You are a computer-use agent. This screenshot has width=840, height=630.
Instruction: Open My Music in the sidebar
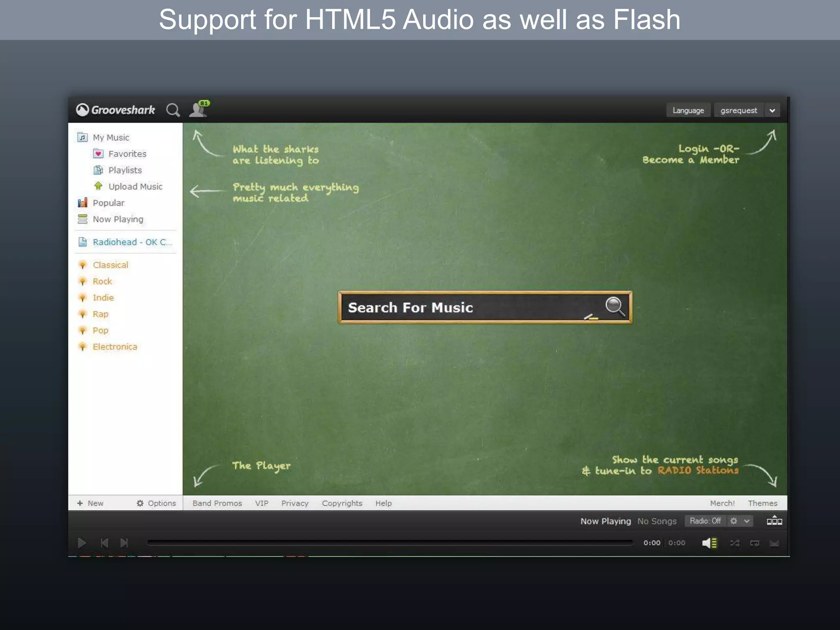pyautogui.click(x=111, y=137)
